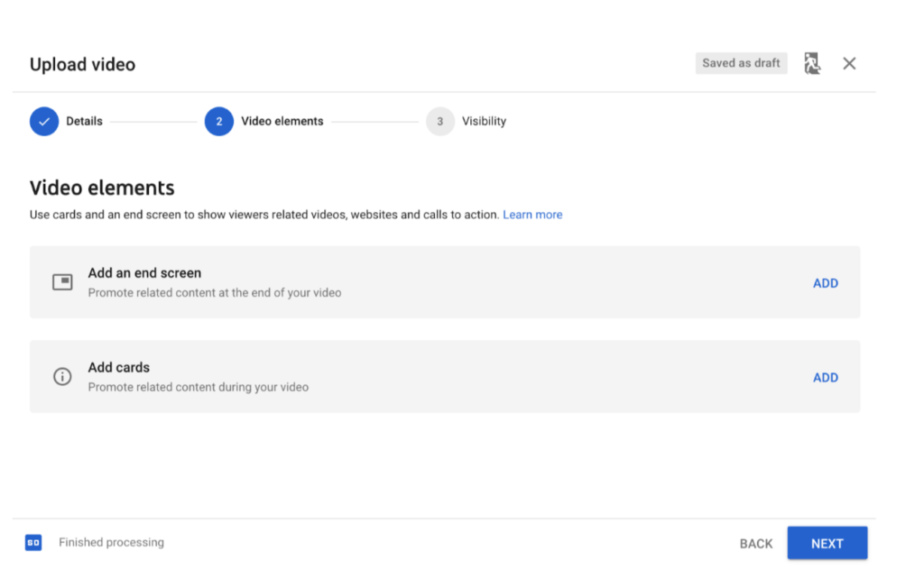The height and width of the screenshot is (588, 924).
Task: Click the end screen rectangle icon
Action: 62,282
